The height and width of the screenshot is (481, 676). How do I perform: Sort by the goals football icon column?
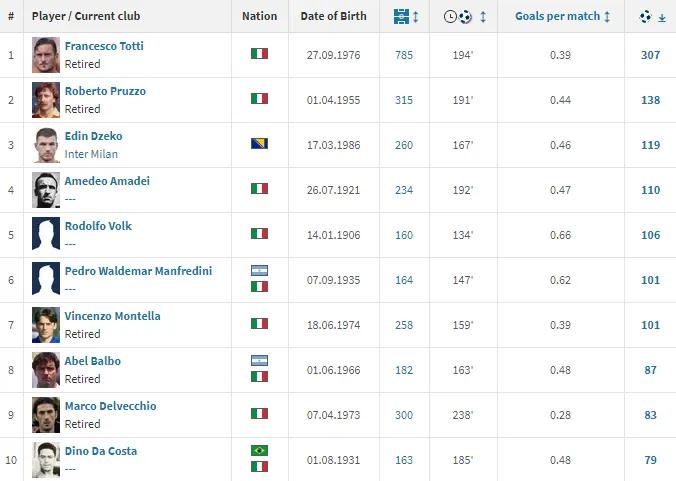pos(651,17)
